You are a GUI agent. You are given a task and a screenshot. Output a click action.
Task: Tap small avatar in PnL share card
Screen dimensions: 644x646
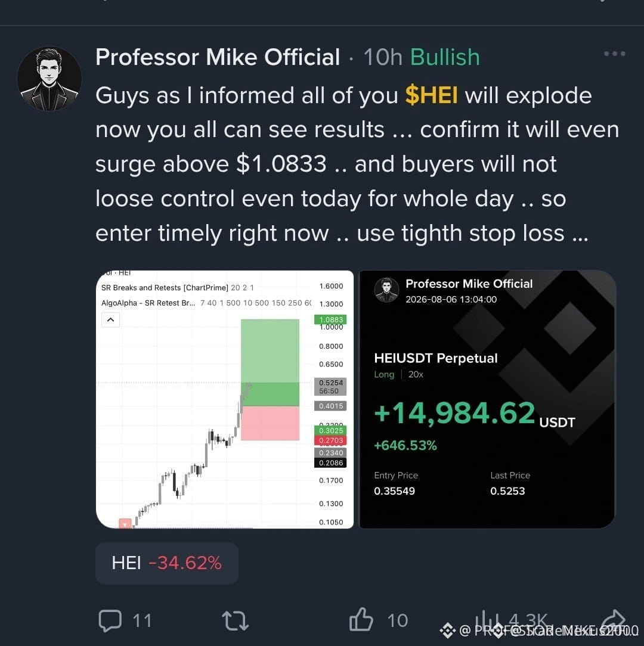pyautogui.click(x=386, y=290)
